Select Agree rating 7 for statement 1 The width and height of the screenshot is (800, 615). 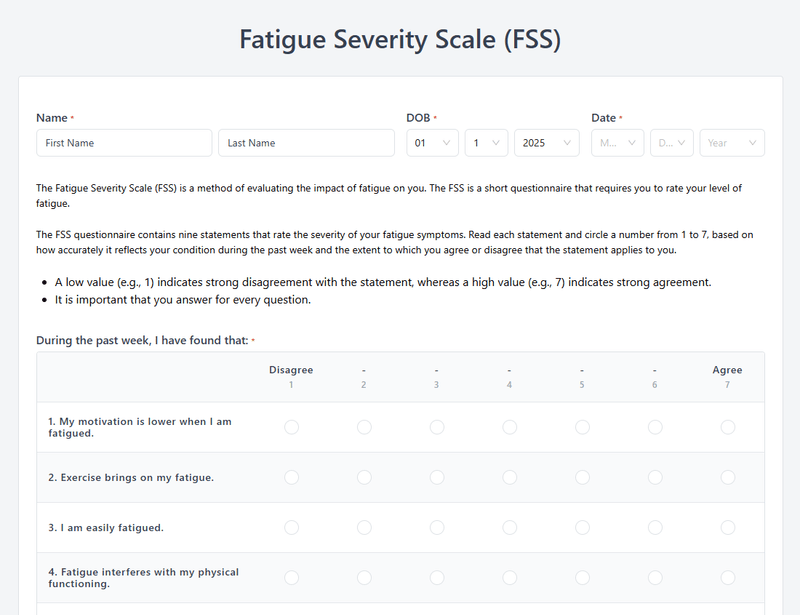(727, 427)
